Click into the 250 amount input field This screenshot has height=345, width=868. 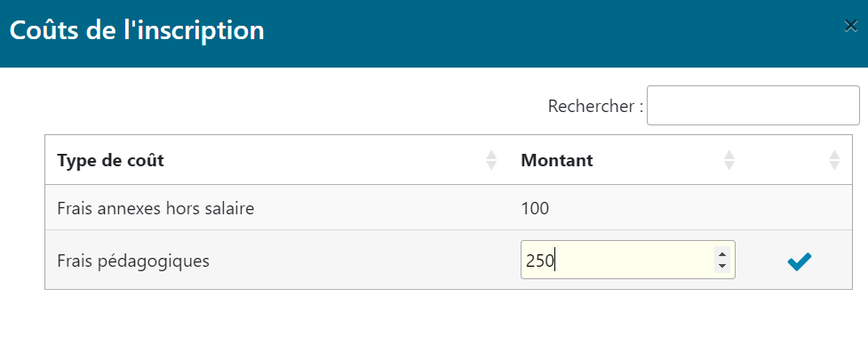click(628, 260)
